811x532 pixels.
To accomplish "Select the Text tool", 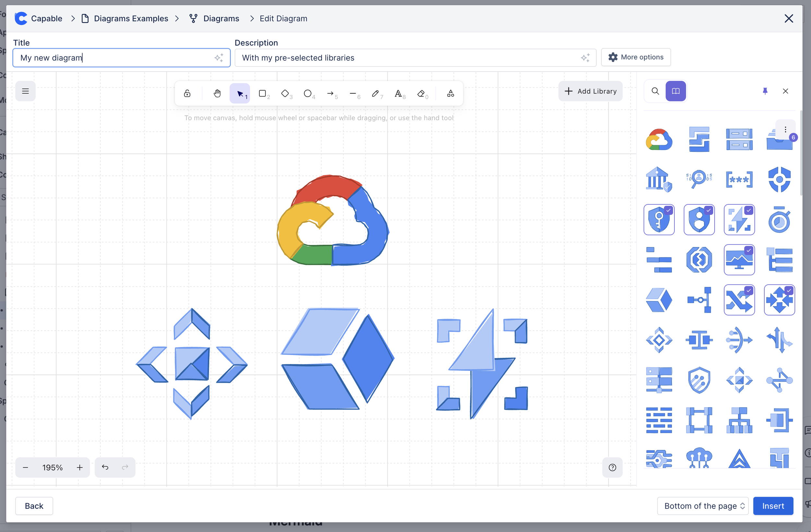I will pyautogui.click(x=398, y=93).
